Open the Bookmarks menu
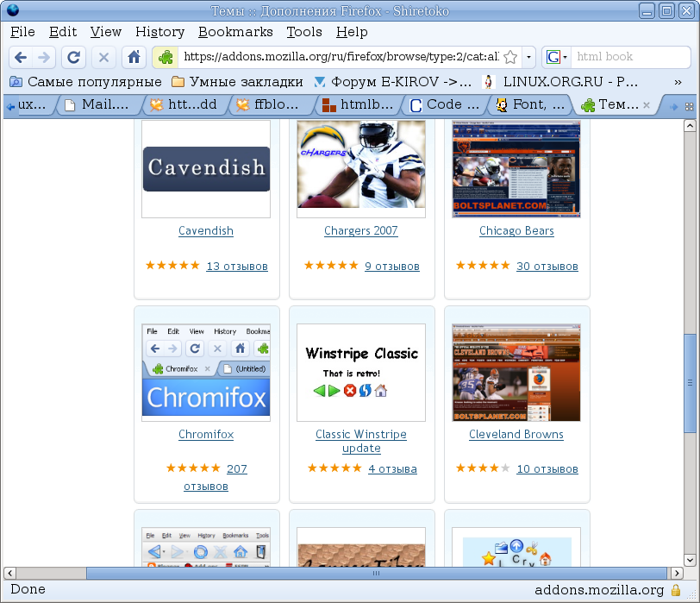Viewport: 700px width, 603px height. pyautogui.click(x=235, y=32)
